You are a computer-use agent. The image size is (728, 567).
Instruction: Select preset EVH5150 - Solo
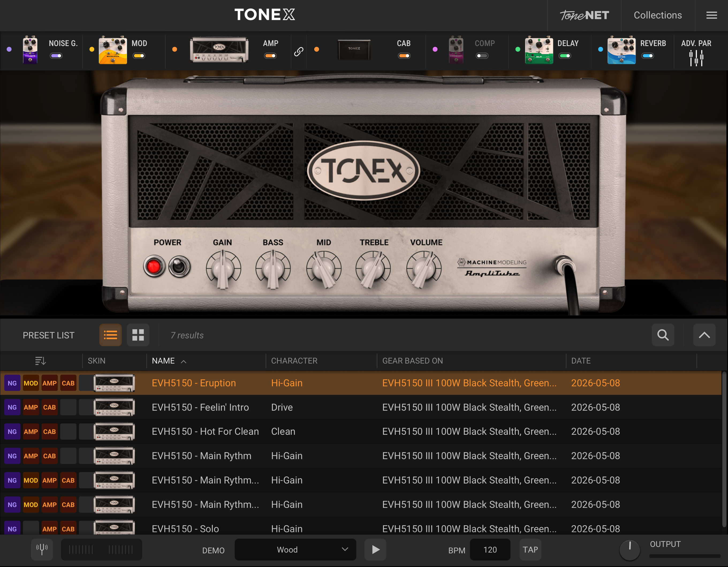click(361, 528)
